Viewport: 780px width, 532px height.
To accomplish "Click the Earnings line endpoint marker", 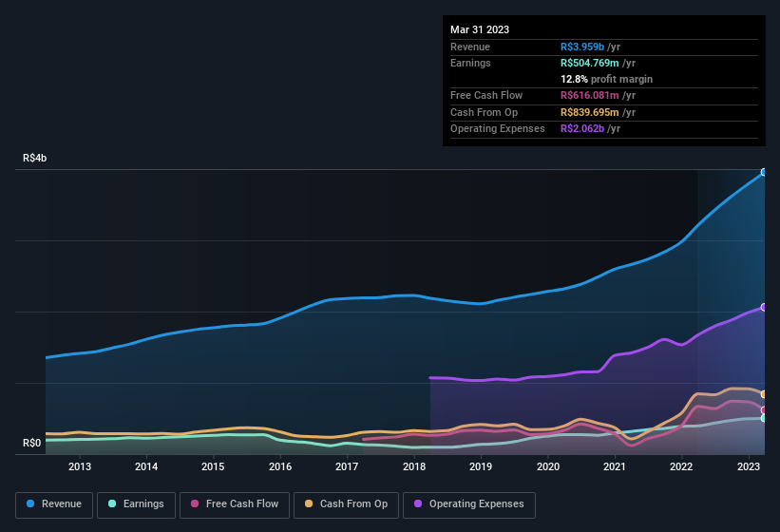I will [x=764, y=419].
